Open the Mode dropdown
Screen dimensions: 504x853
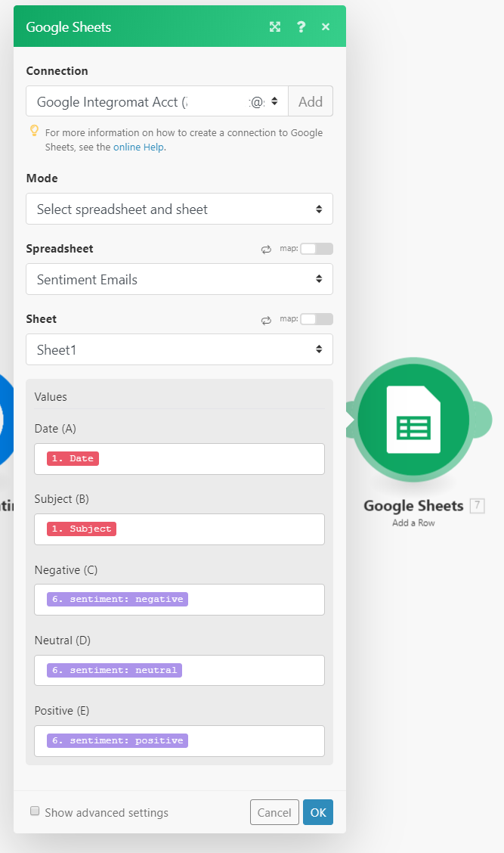point(179,209)
